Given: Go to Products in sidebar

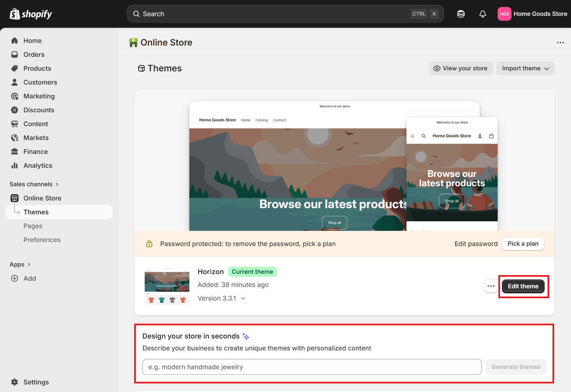Looking at the screenshot, I should point(37,69).
